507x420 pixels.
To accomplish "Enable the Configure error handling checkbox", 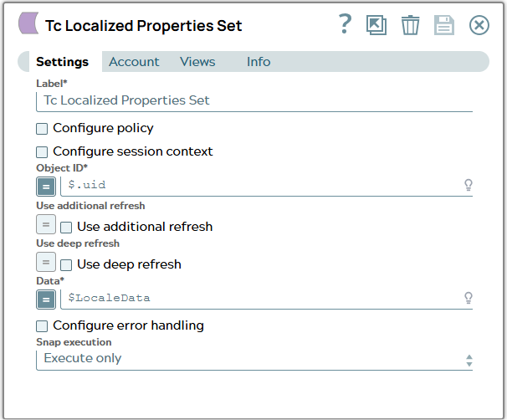I will tap(42, 326).
